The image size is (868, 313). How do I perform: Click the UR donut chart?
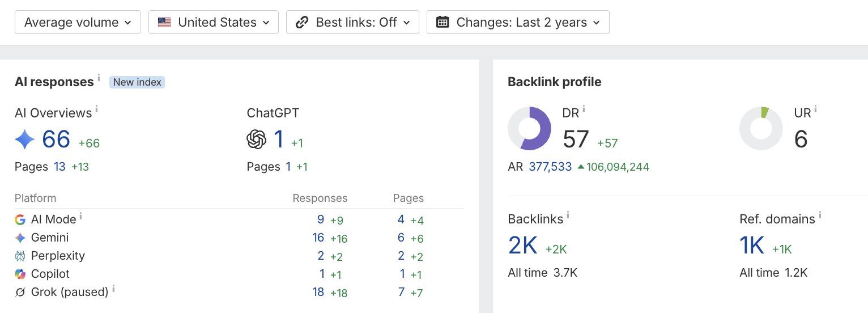[761, 128]
